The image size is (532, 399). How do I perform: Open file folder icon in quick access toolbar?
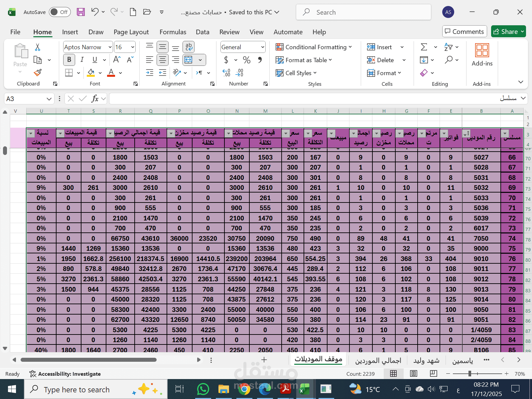pyautogui.click(x=147, y=12)
